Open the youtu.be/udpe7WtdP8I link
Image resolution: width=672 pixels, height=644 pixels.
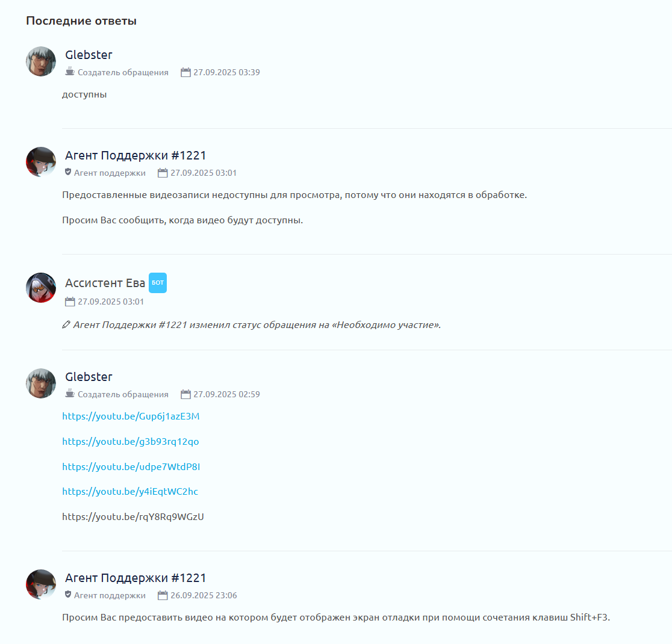coord(131,466)
